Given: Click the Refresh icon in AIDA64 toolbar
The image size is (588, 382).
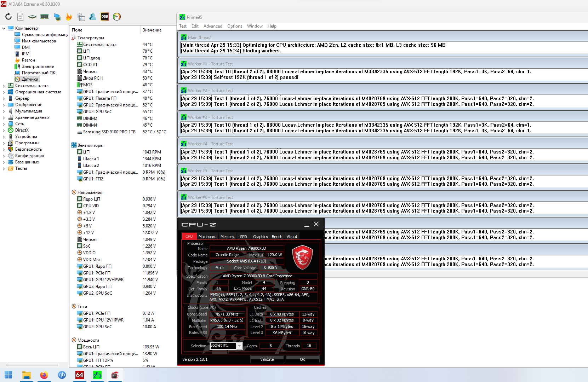Looking at the screenshot, I should tap(8, 17).
